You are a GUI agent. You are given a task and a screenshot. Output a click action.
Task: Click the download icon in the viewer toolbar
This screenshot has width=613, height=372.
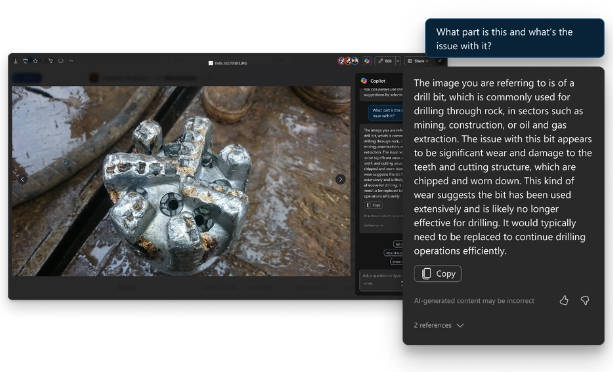pos(16,61)
